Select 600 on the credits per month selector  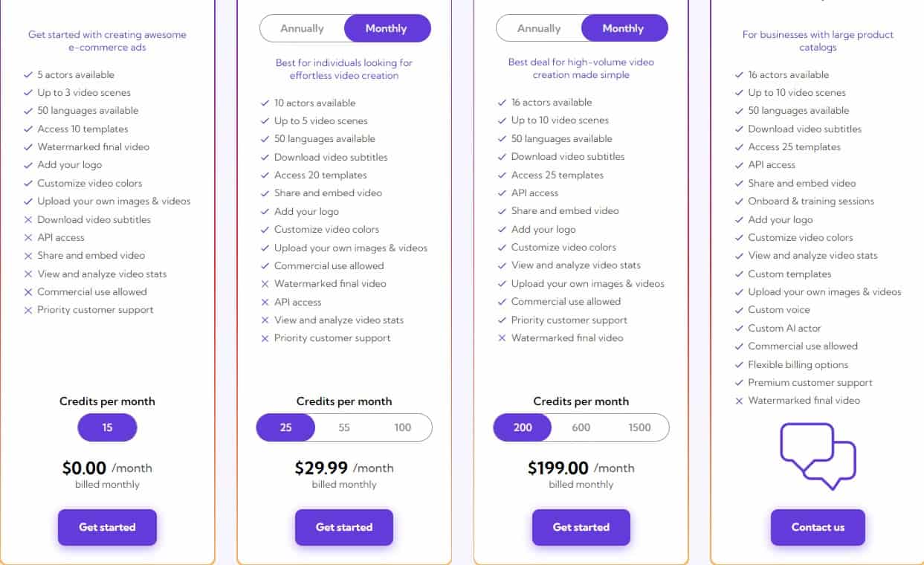[x=581, y=427]
